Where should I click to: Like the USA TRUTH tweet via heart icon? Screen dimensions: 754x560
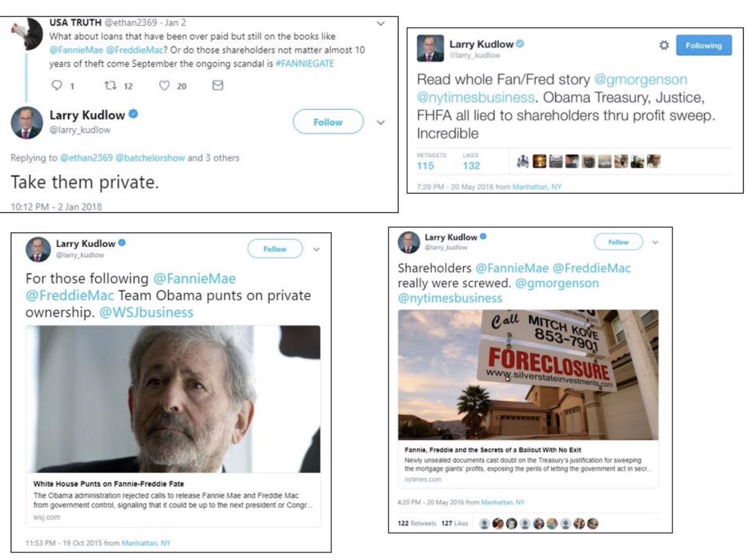point(165,85)
